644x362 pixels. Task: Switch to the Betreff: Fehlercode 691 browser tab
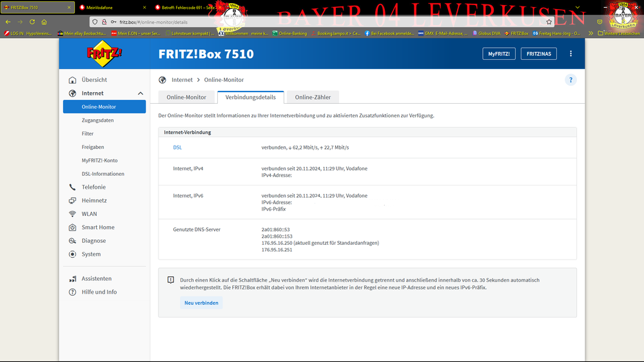click(x=188, y=7)
